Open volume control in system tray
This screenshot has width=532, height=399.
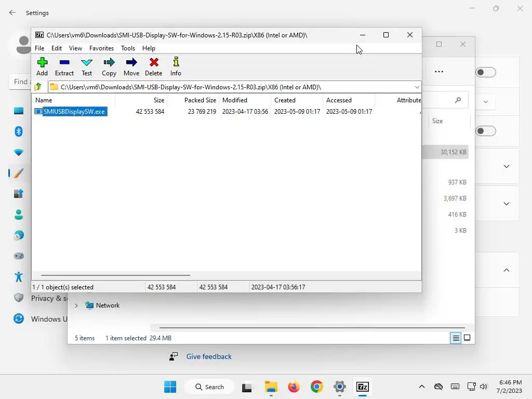[484, 387]
